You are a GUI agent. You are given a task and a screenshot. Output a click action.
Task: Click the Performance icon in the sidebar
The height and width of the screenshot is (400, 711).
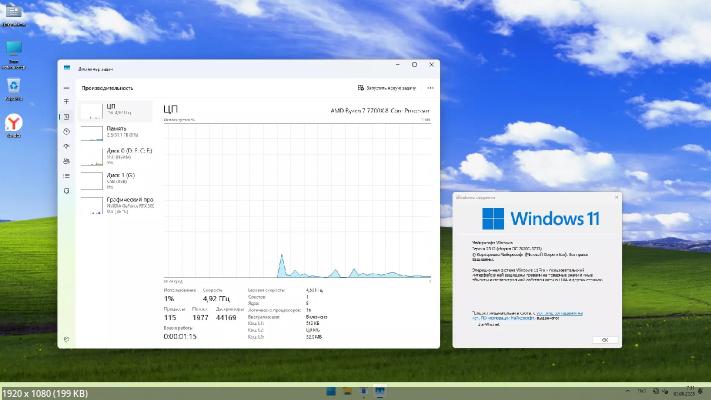pos(67,117)
